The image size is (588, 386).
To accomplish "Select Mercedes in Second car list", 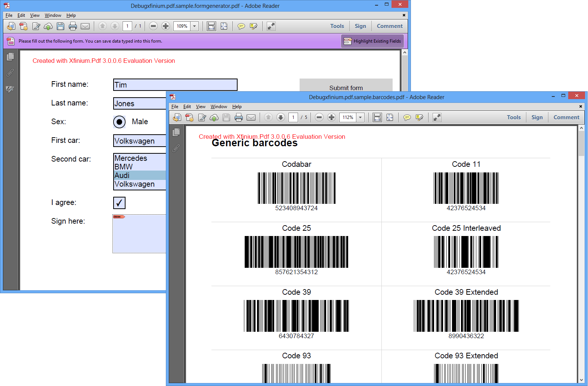I will [x=140, y=158].
